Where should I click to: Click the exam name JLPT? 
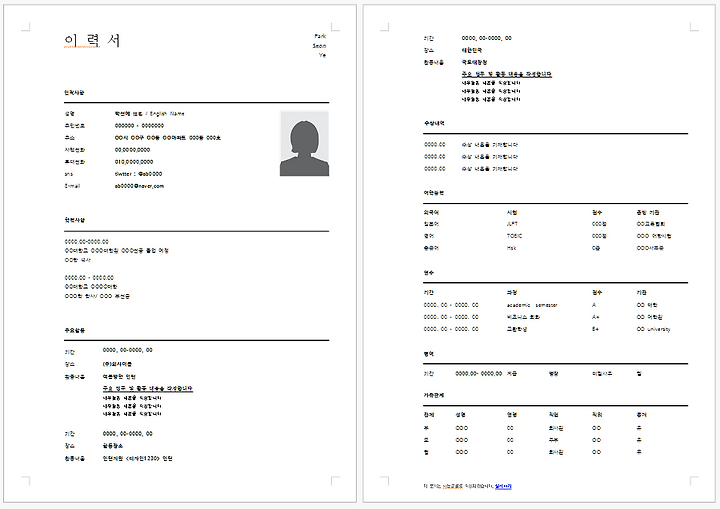(512, 224)
